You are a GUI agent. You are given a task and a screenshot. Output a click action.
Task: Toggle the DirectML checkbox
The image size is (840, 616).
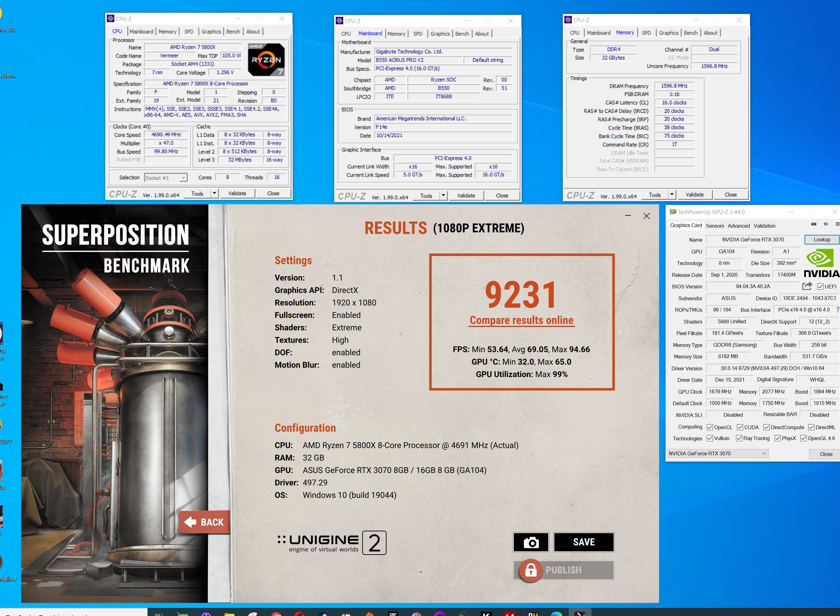click(811, 427)
